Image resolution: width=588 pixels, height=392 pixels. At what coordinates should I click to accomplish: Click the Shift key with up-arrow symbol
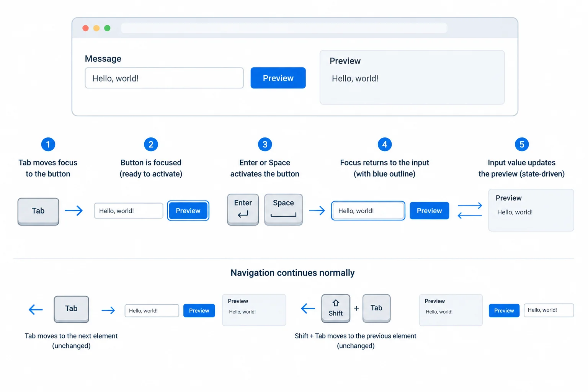click(x=336, y=309)
